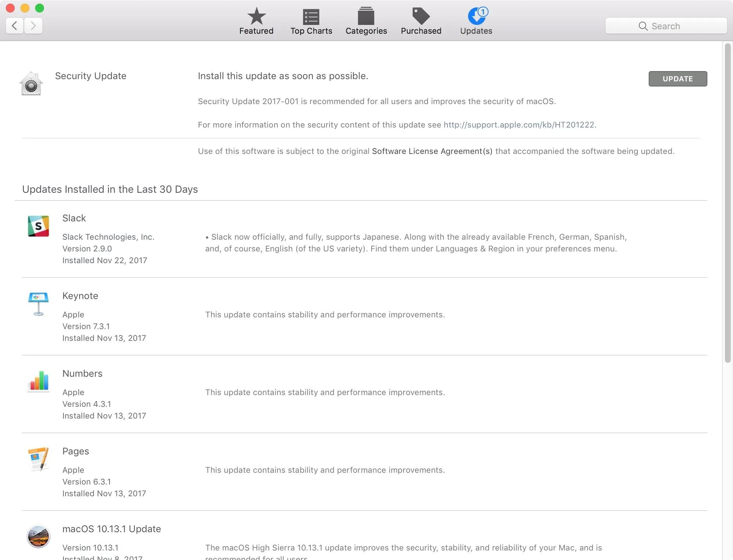Image resolution: width=733 pixels, height=560 pixels.
Task: Click the Apple developer name under Pages
Action: (x=73, y=470)
